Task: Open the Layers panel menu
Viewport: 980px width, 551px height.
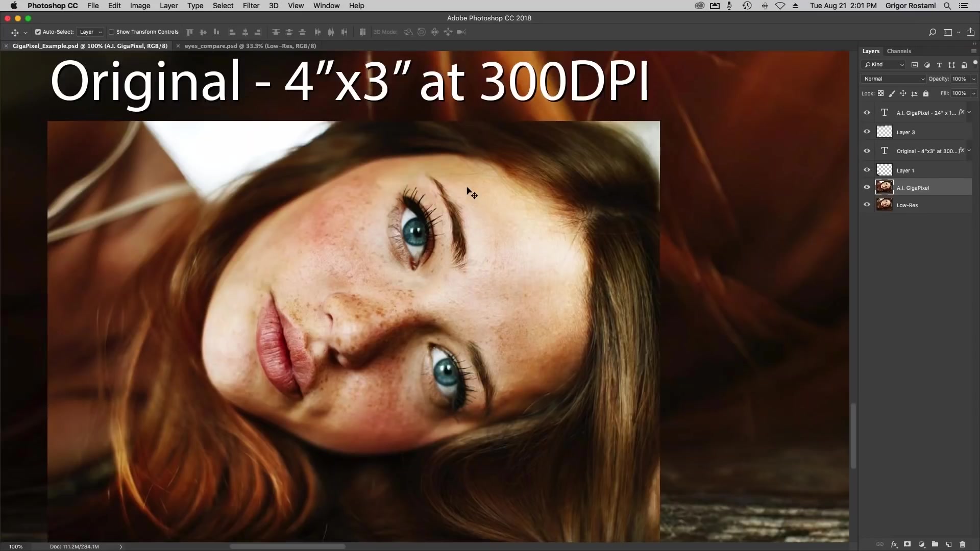Action: coord(973,52)
